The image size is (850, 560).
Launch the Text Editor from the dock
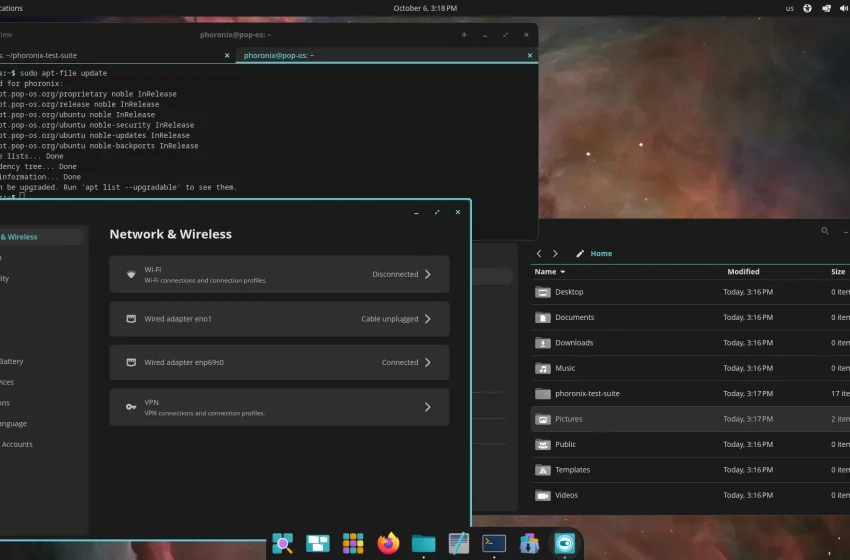tap(459, 543)
